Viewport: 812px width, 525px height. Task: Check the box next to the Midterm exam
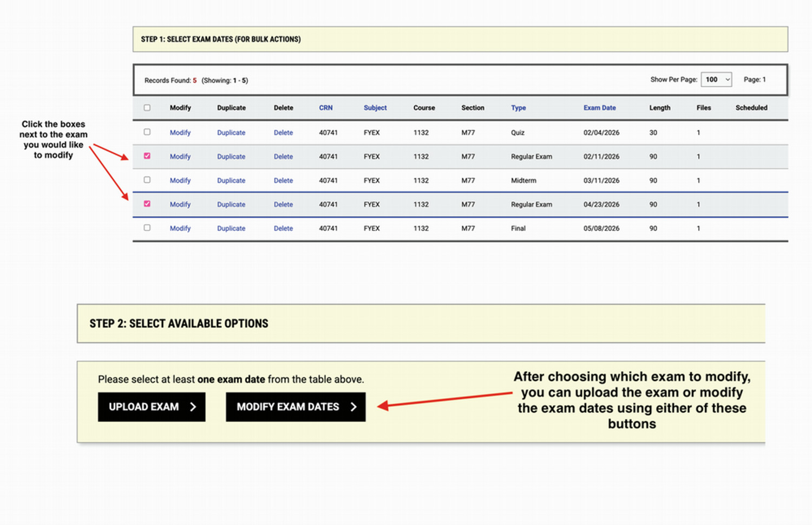coord(147,180)
